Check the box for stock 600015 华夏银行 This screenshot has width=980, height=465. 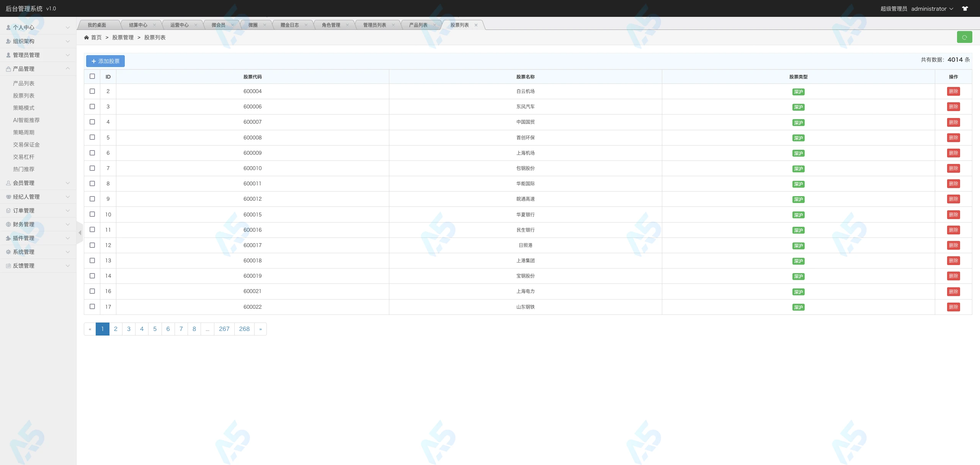click(x=92, y=214)
